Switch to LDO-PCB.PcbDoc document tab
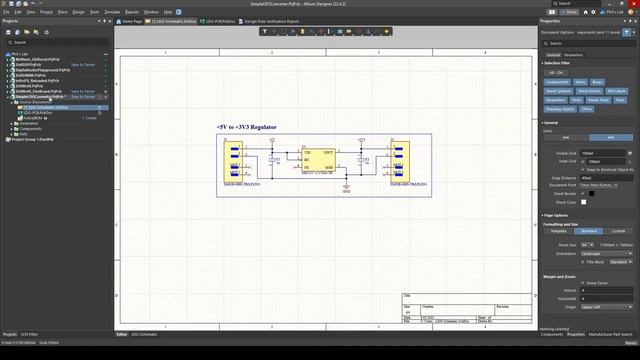 [218, 21]
